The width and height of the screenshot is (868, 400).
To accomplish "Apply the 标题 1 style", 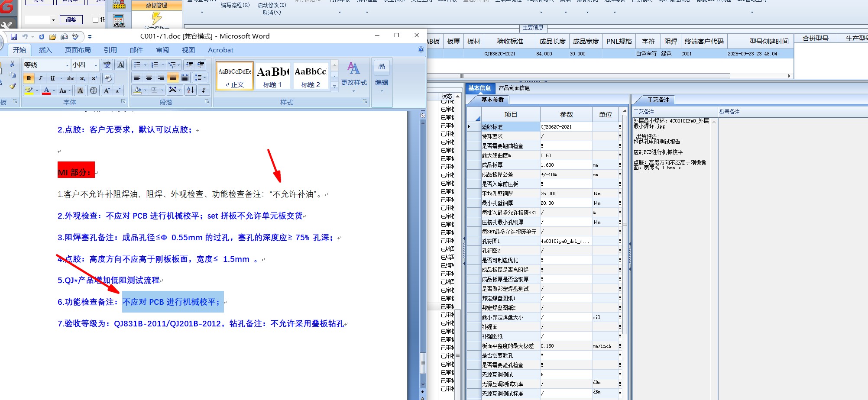I will [273, 76].
